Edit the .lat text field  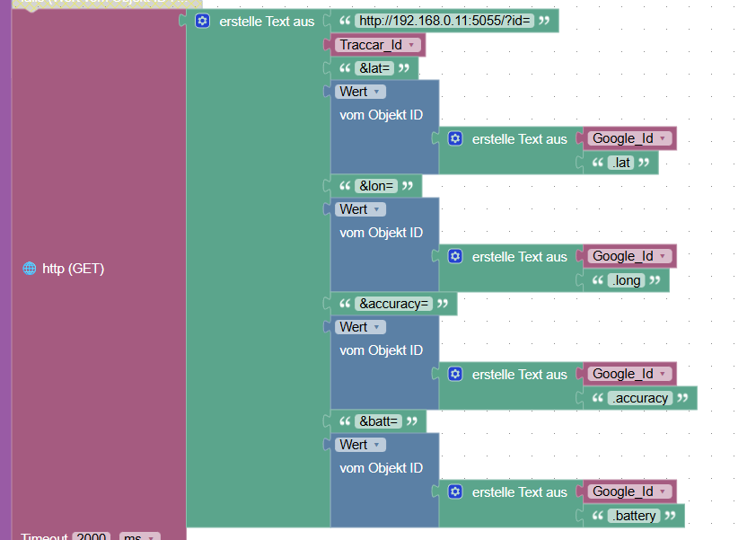pyautogui.click(x=621, y=163)
